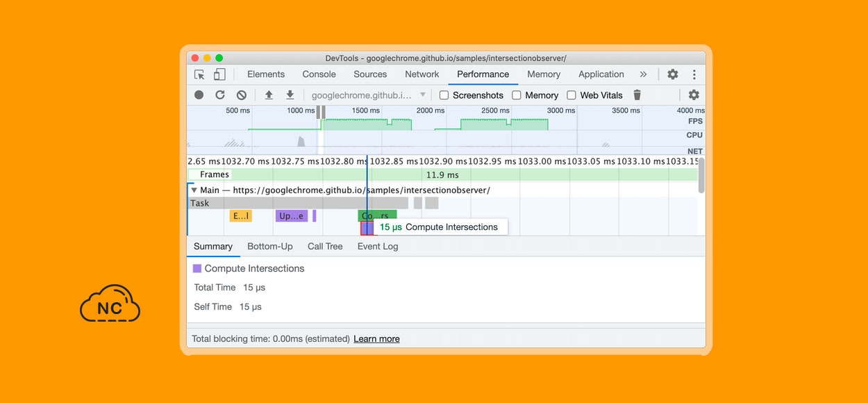Select the Summary tab
Image resolution: width=868 pixels, height=403 pixels.
tap(213, 247)
